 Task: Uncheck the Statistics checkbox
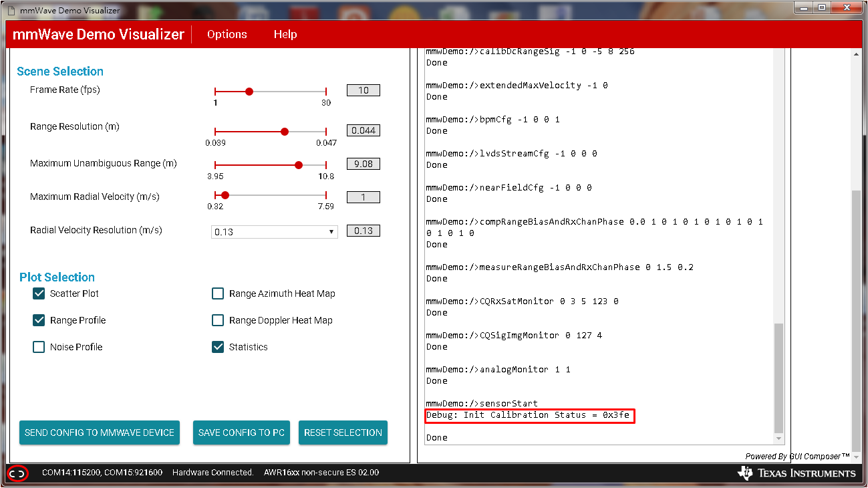[218, 347]
